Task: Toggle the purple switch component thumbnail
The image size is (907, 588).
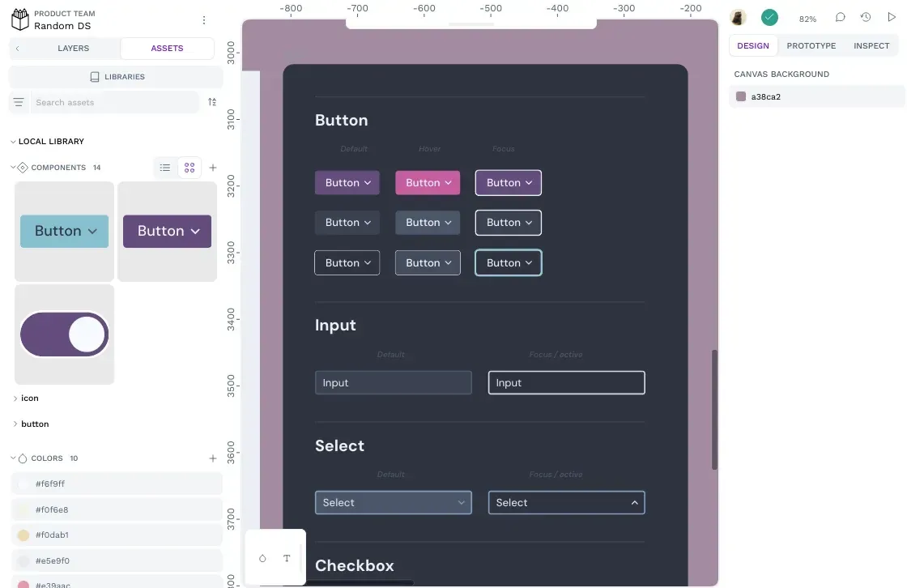Action: pyautogui.click(x=64, y=334)
